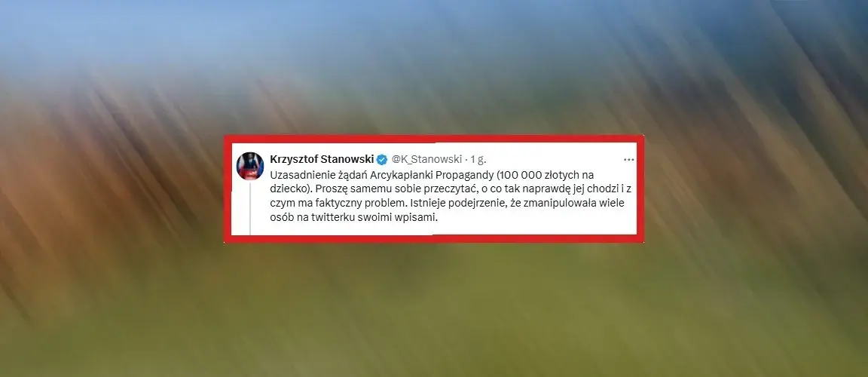Click the blue verified badge next to Stanowski
Screen dimensions: 868x377
(382, 160)
